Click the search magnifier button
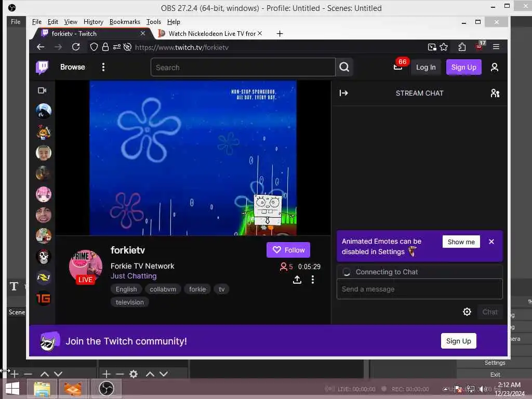The height and width of the screenshot is (399, 532). tap(344, 67)
